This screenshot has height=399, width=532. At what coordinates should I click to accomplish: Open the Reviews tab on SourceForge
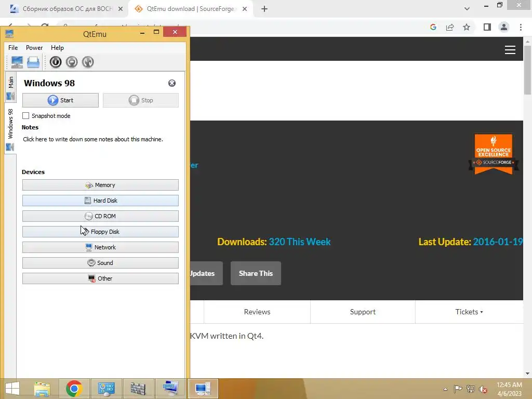click(257, 312)
